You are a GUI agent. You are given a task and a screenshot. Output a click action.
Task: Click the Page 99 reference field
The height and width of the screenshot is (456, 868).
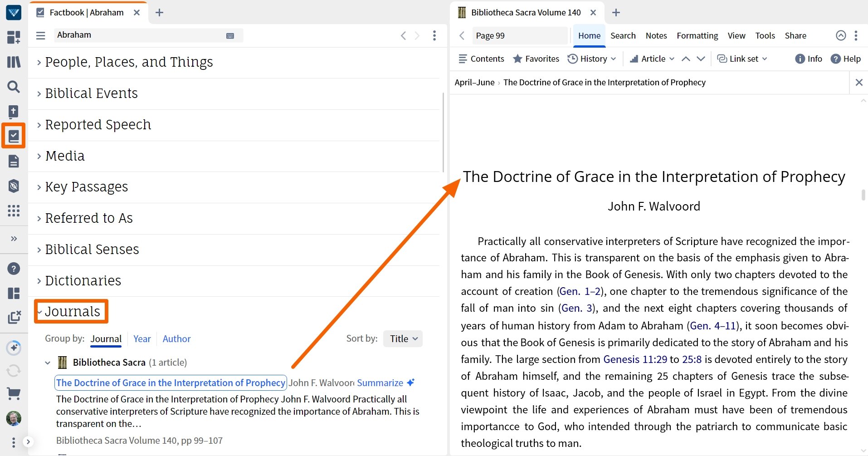[x=520, y=36]
